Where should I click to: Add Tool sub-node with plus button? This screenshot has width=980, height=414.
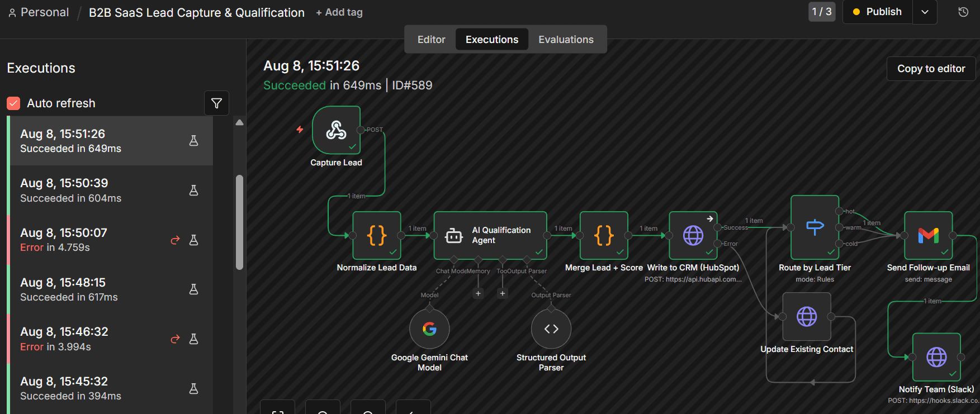tap(503, 293)
